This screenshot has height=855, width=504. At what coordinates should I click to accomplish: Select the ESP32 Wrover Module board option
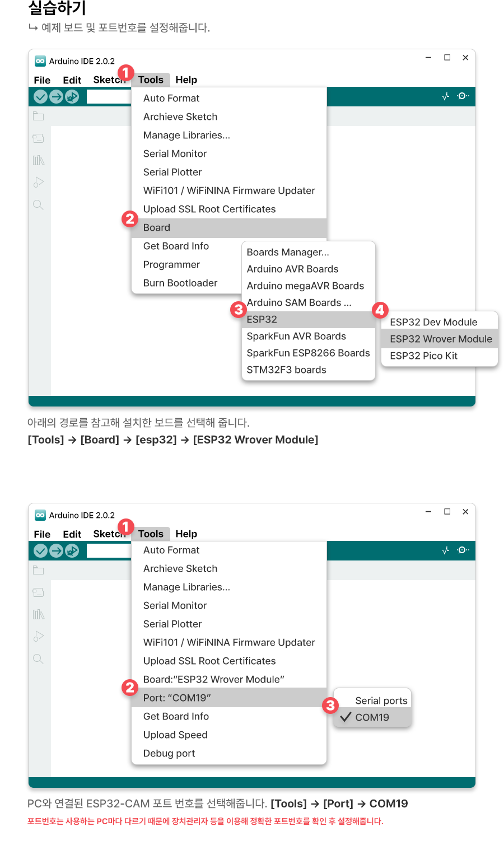(x=440, y=339)
